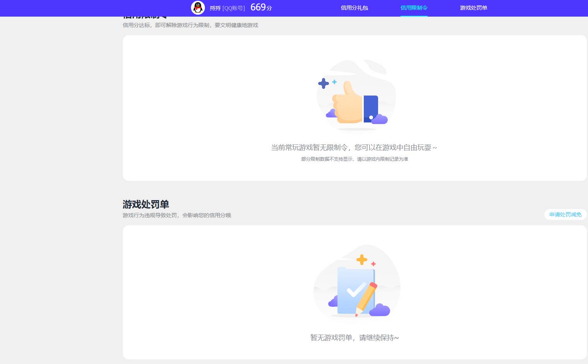Click the username 捋捋 [QQ账号] label
588x364 pixels.
pos(227,8)
